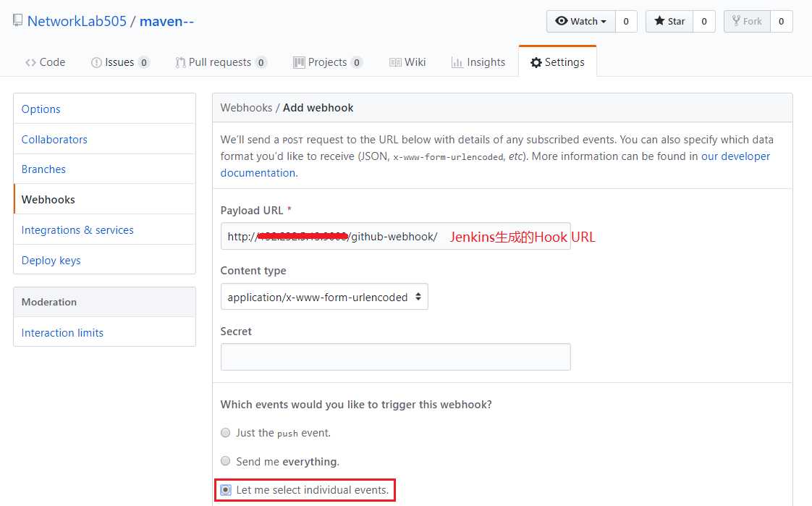812x506 pixels.
Task: Click the Secret label
Action: (x=236, y=331)
